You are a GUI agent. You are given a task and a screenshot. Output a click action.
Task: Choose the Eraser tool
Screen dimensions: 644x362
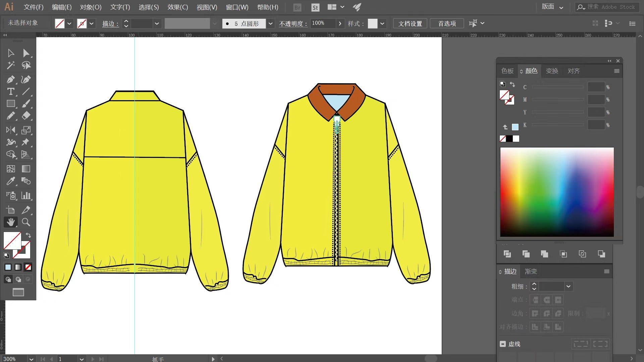(x=26, y=116)
